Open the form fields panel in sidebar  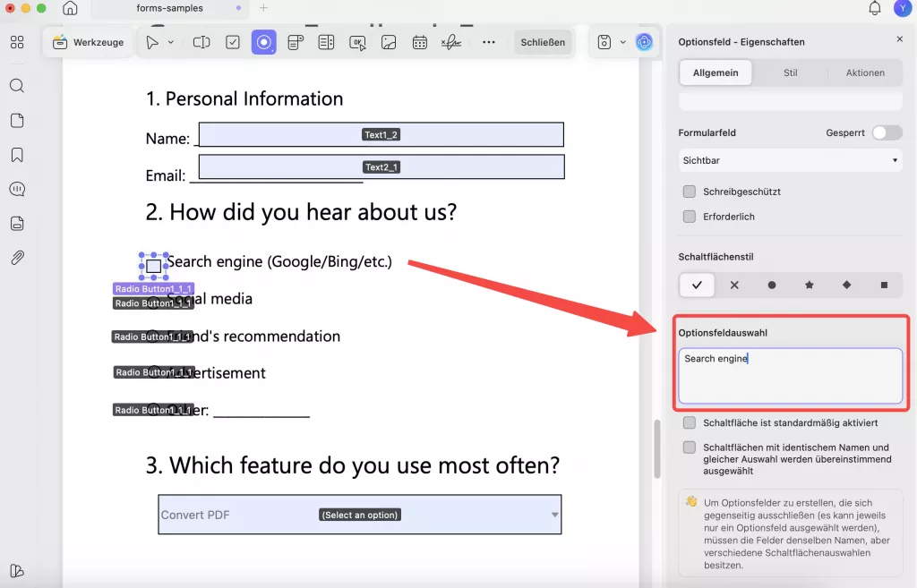17,223
